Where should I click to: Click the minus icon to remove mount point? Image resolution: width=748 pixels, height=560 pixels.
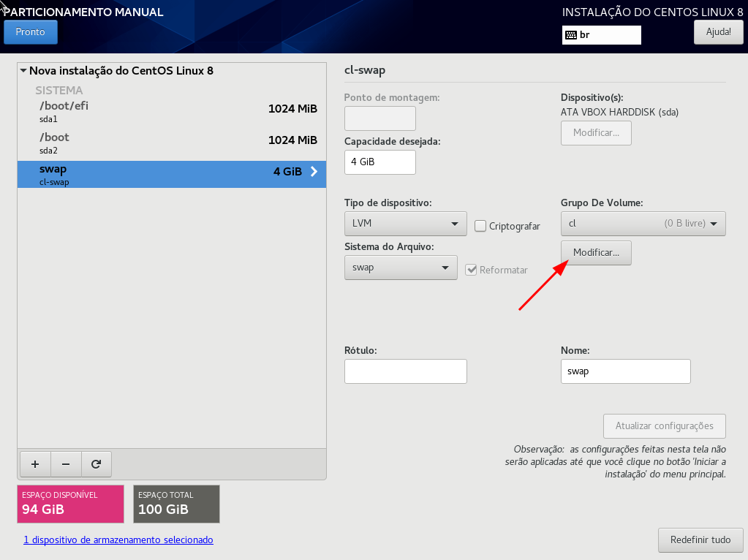pos(66,464)
